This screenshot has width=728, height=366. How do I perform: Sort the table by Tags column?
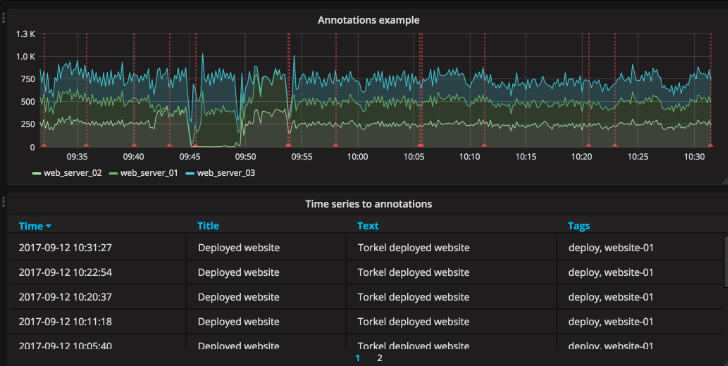click(x=579, y=226)
